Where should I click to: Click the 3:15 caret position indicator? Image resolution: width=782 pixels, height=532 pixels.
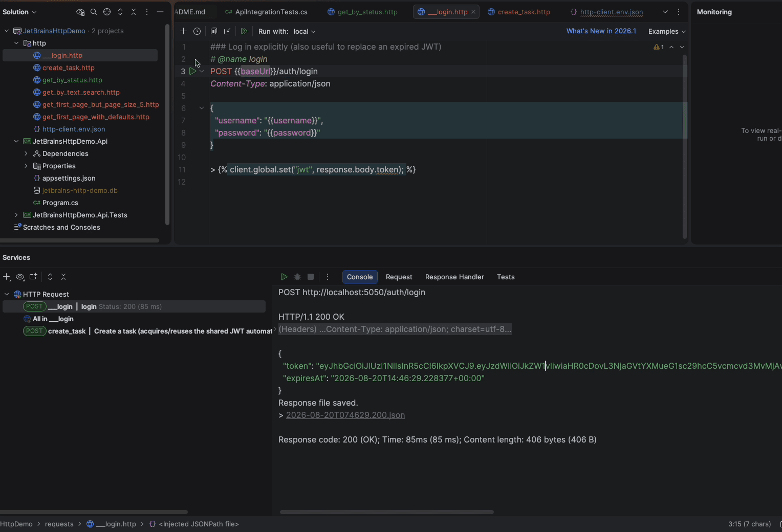click(749, 524)
